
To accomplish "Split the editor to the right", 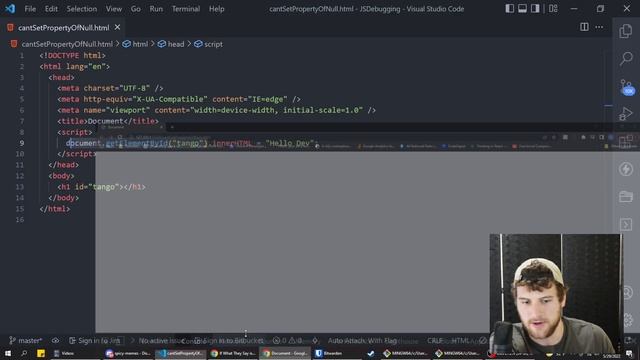I will coord(584,27).
